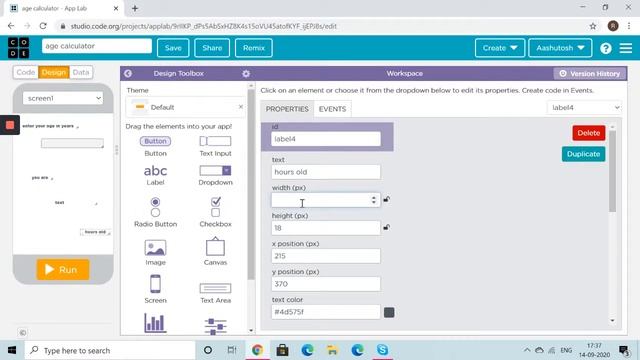Click the properties panel scrollbar
This screenshot has height=360, width=640.
612,171
